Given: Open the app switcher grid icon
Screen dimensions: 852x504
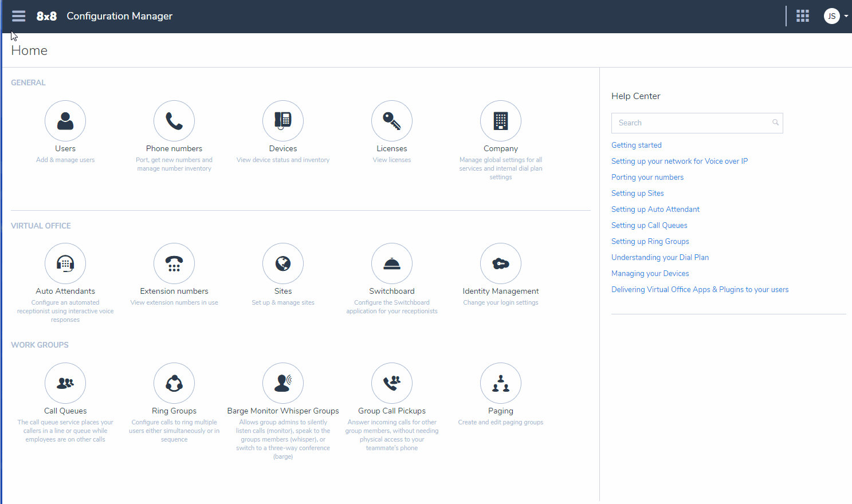Looking at the screenshot, I should point(803,16).
